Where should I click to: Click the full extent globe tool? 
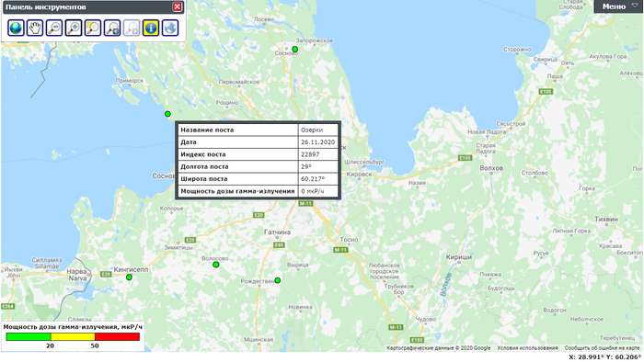click(x=16, y=28)
